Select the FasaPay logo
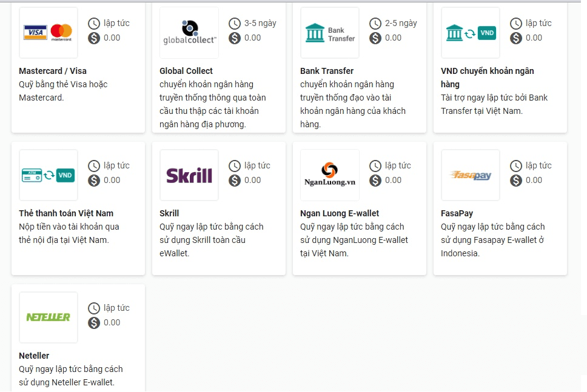Image resolution: width=587 pixels, height=392 pixels. coord(471,175)
